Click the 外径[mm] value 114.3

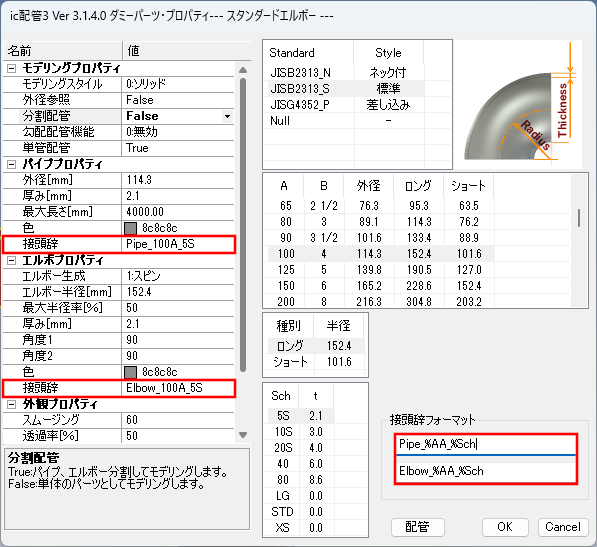pos(178,180)
